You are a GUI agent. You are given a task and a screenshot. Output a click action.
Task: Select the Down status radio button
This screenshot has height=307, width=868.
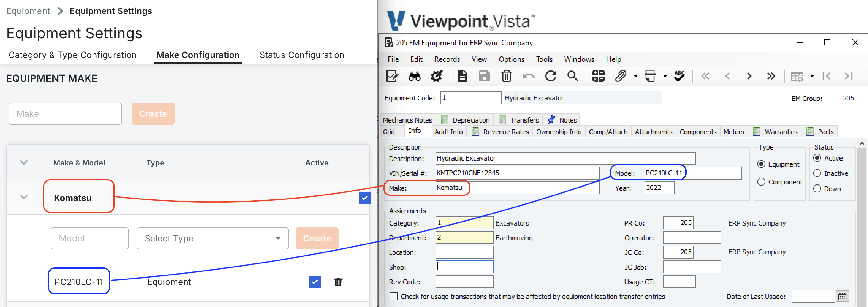[817, 189]
